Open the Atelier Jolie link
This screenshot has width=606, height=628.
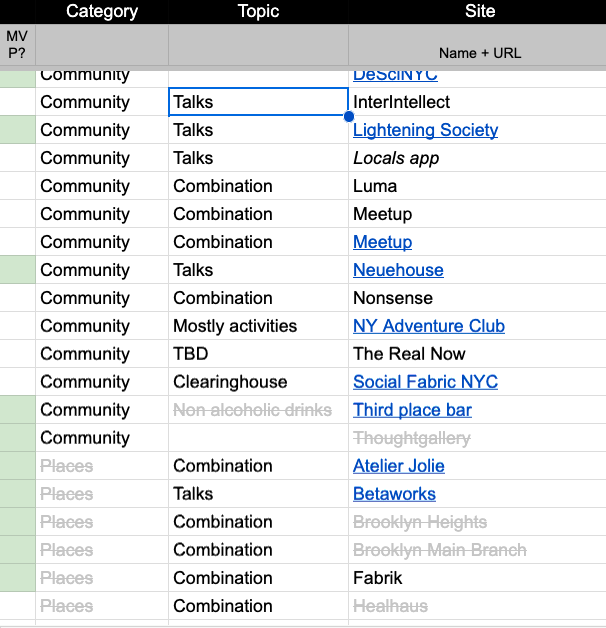coord(398,466)
